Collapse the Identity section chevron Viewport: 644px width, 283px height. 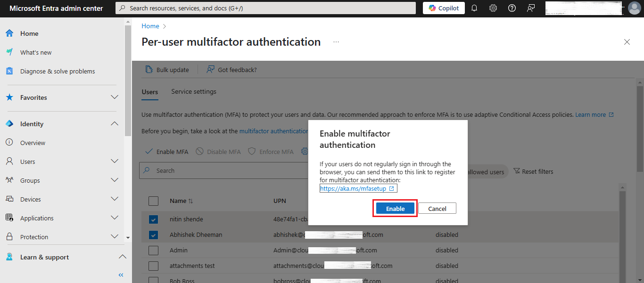115,123
